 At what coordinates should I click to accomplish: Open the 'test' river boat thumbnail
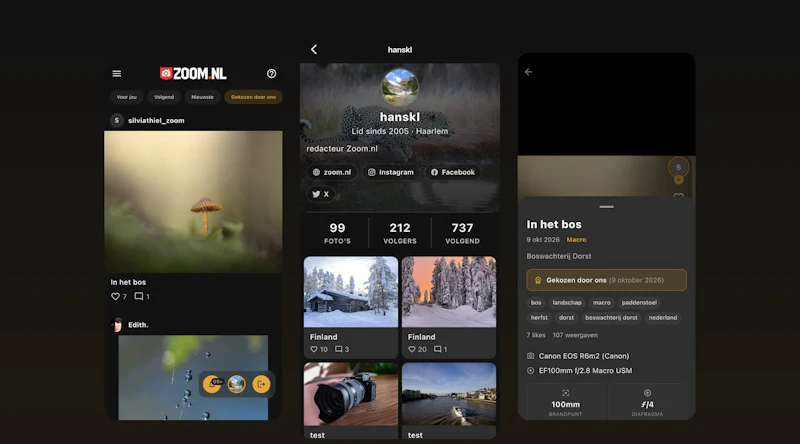tap(448, 394)
